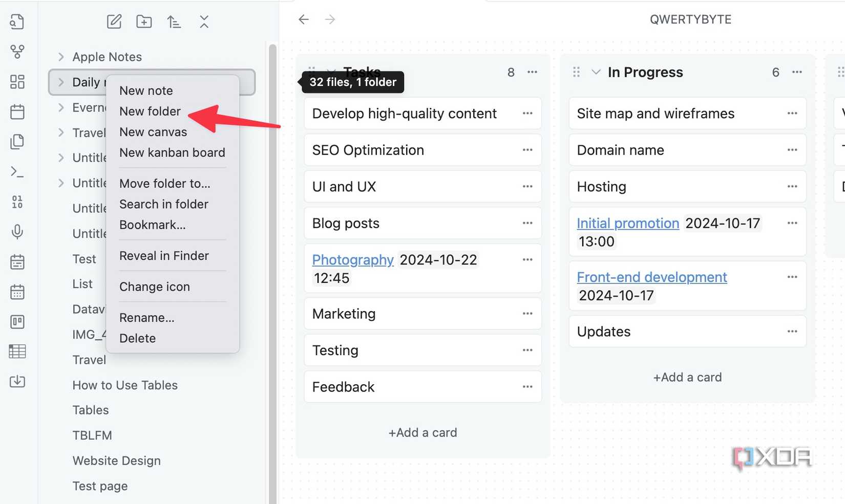
Task: Open the graph view icon
Action: 17,52
